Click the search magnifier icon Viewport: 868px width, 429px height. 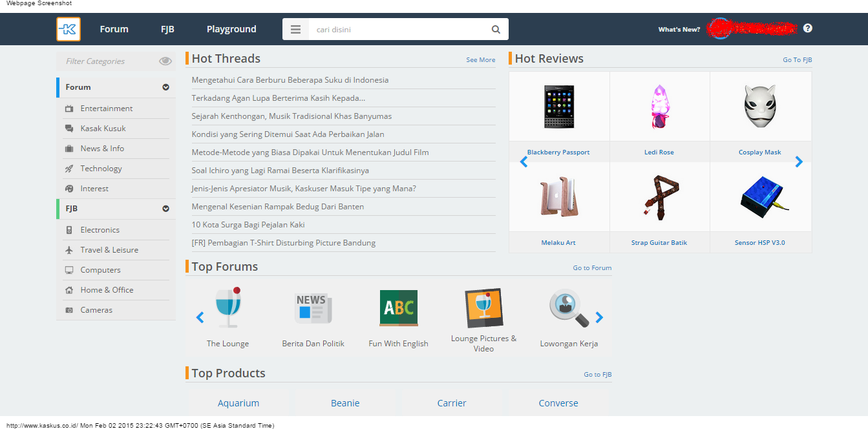pyautogui.click(x=496, y=29)
